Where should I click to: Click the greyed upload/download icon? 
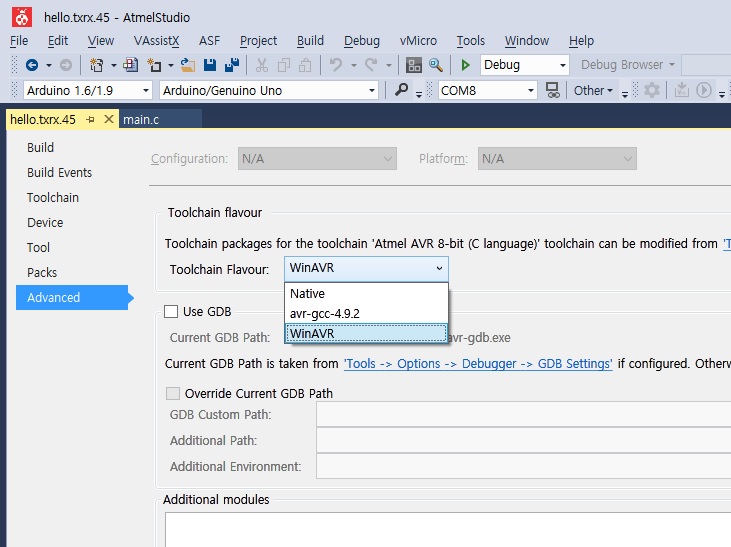pos(682,90)
